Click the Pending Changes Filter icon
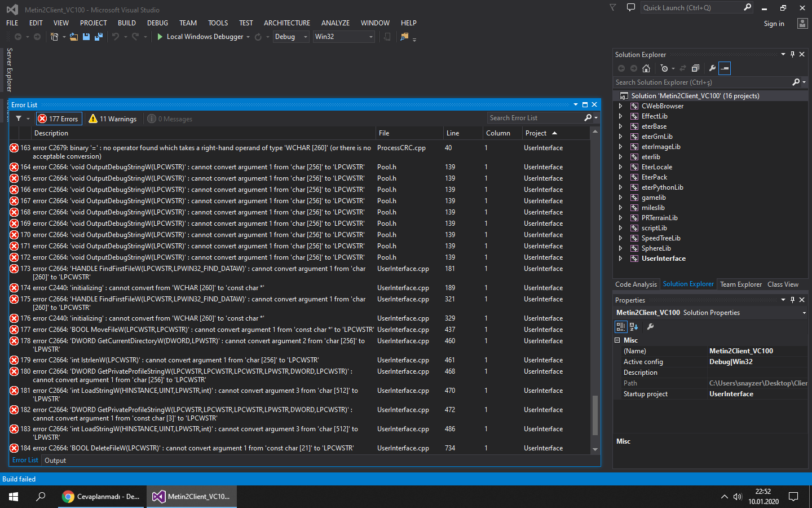The width and height of the screenshot is (812, 508). (664, 68)
